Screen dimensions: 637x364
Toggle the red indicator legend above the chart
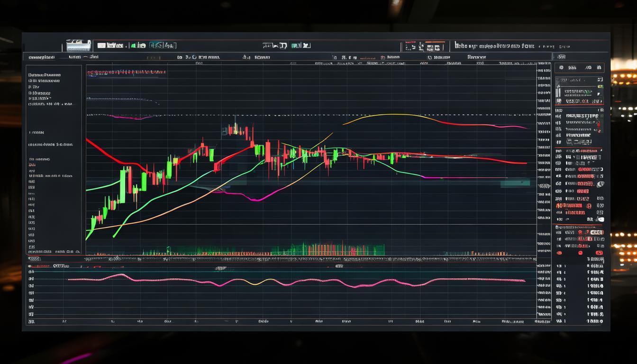(126, 73)
